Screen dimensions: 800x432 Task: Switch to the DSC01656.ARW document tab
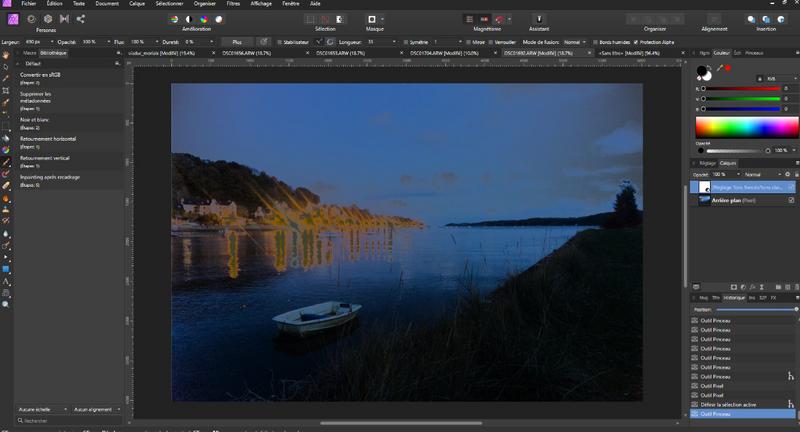246,53
